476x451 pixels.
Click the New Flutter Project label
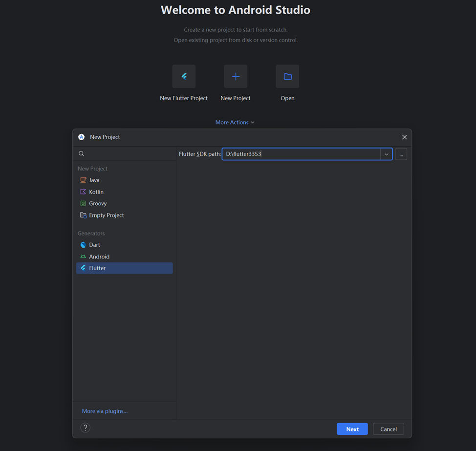184,98
